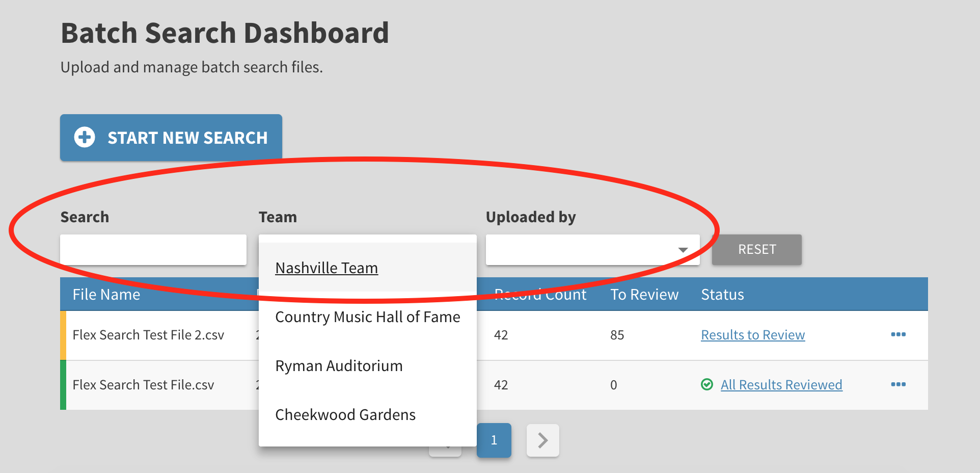Open three-dot menu for Flex Search Test File 2.csv
The image size is (980, 473).
click(898, 334)
